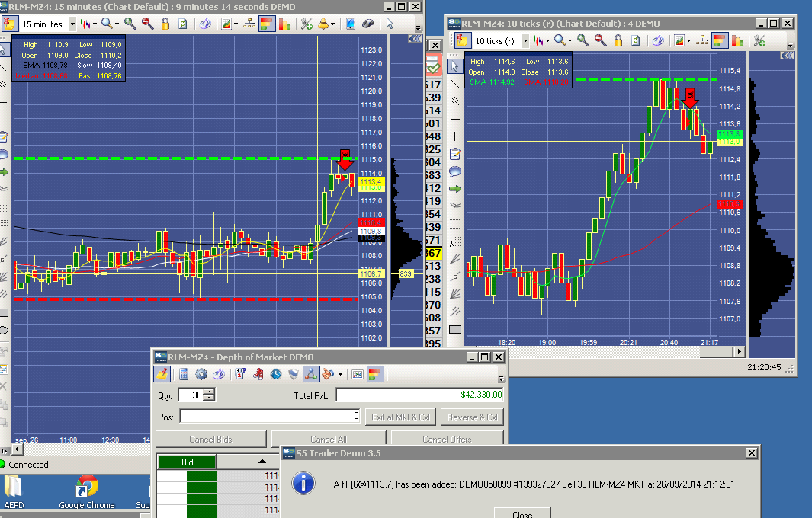Zoom in on the 15-minute chart
The height and width of the screenshot is (518, 812).
point(130,24)
